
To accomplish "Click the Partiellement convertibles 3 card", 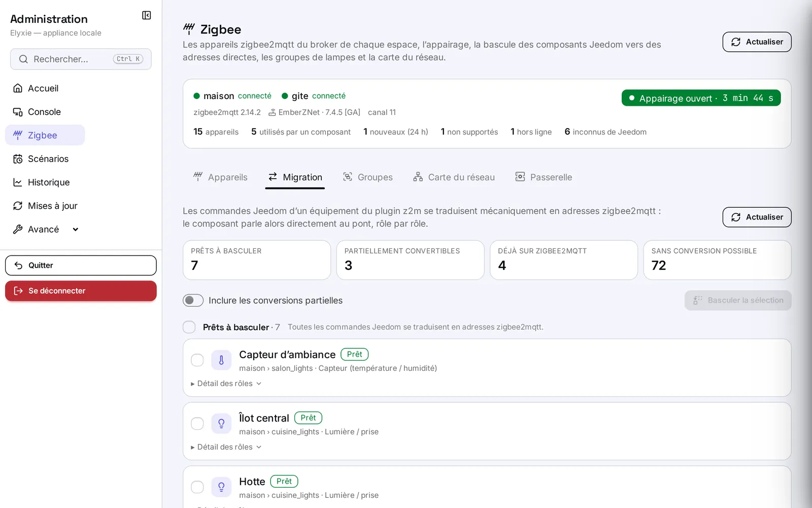I will point(410,260).
